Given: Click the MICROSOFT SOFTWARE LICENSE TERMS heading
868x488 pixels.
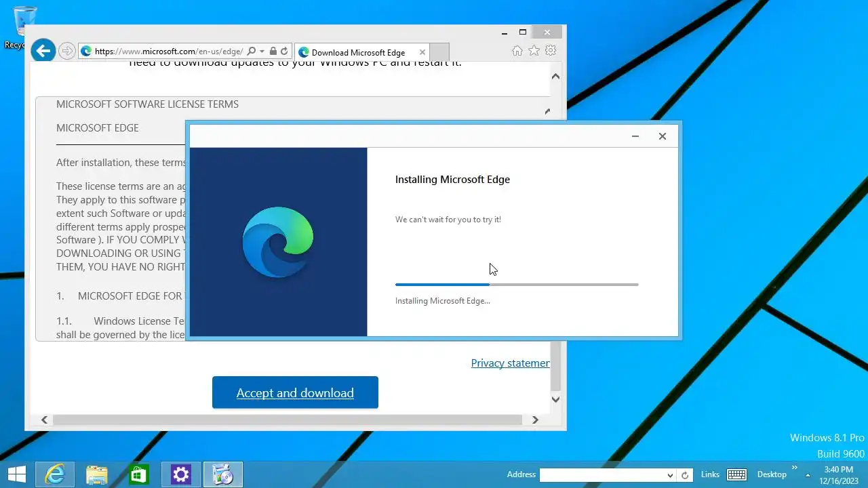Looking at the screenshot, I should coord(147,104).
